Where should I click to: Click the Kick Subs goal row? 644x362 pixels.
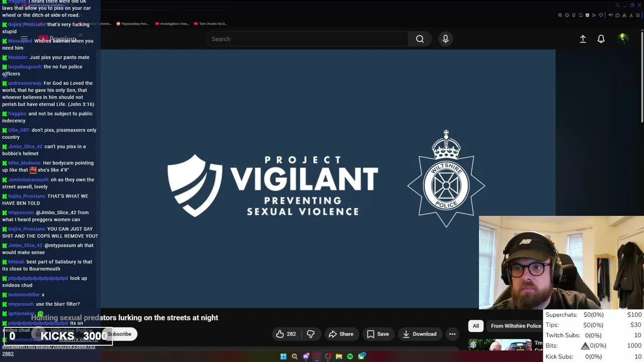[594, 356]
